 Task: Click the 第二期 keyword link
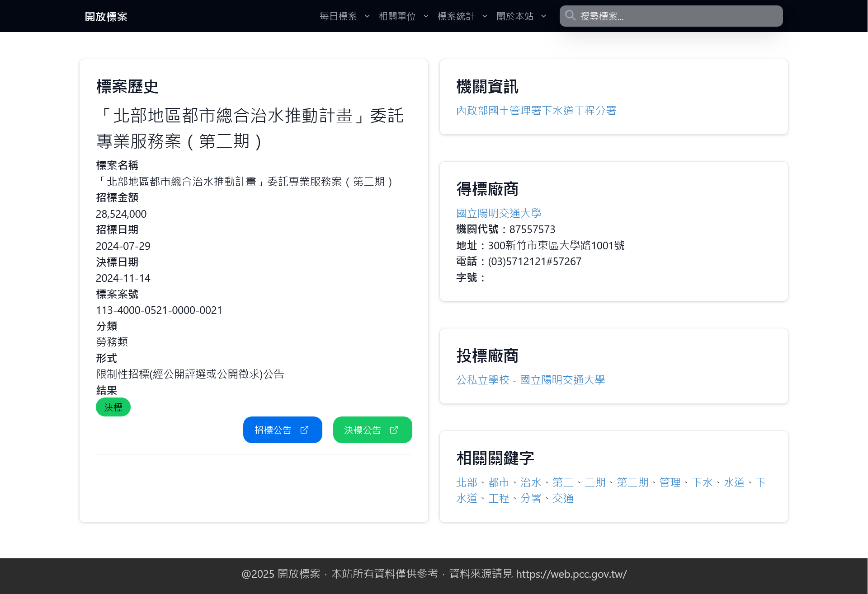[x=632, y=482]
